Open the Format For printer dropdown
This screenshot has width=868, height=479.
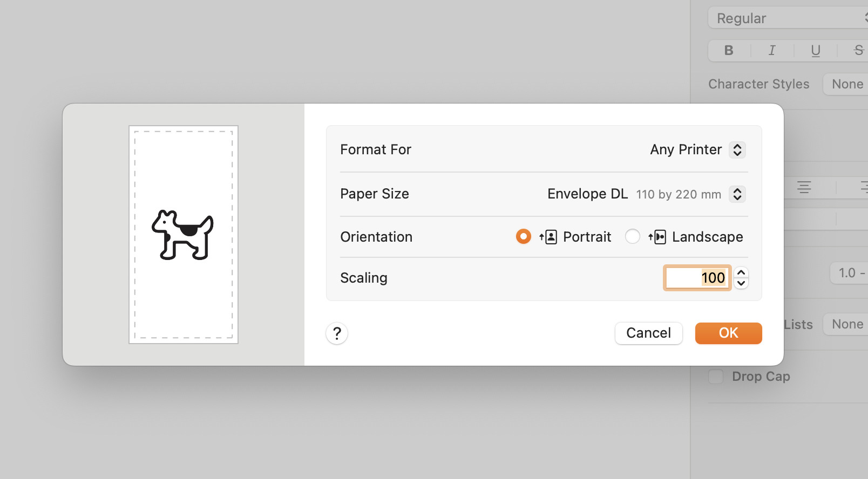(x=737, y=150)
